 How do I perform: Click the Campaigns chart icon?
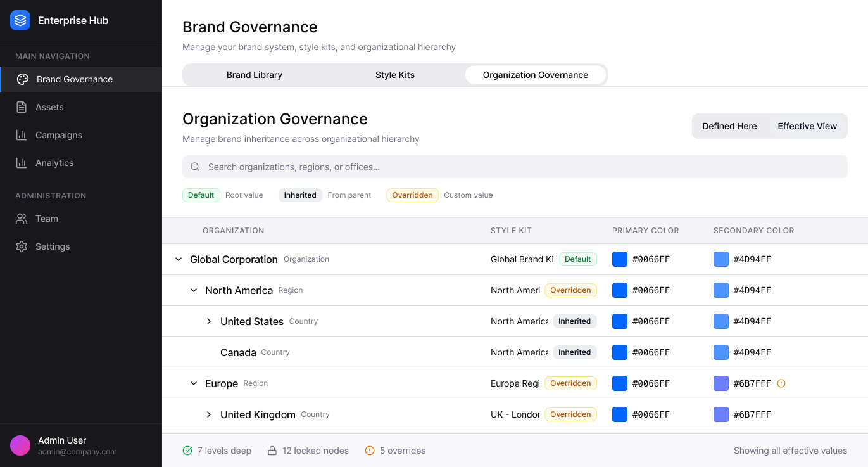22,135
